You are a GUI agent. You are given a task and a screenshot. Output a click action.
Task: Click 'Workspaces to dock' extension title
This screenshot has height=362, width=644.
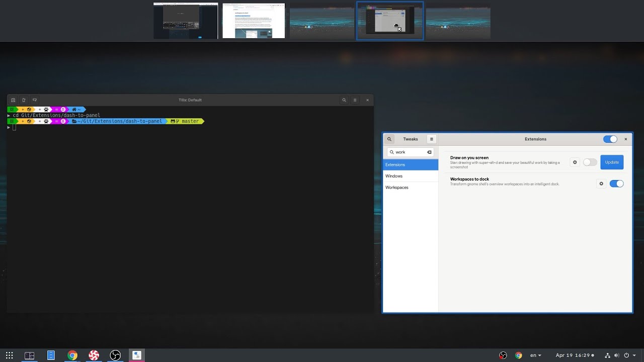point(469,179)
